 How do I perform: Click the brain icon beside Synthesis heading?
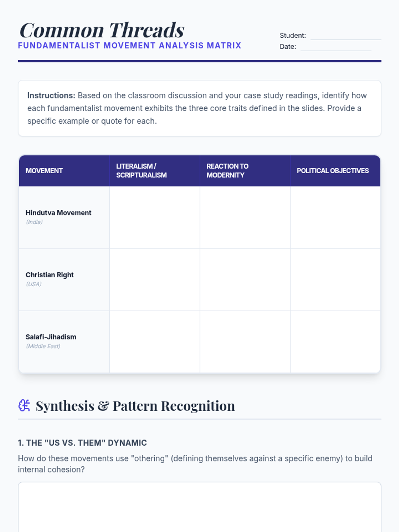click(24, 405)
